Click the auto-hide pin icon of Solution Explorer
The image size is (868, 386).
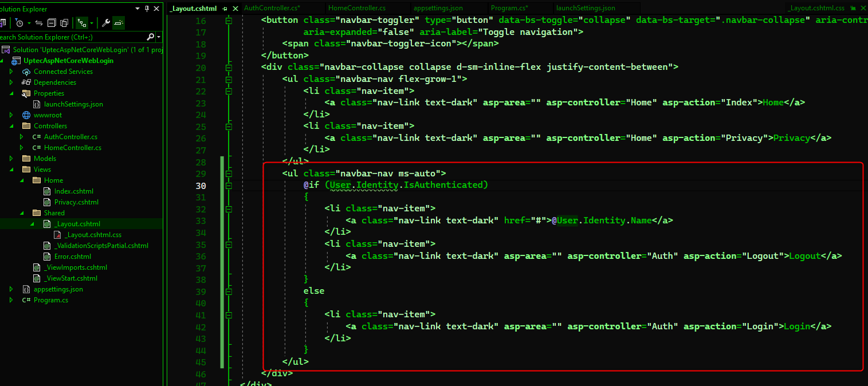147,9
